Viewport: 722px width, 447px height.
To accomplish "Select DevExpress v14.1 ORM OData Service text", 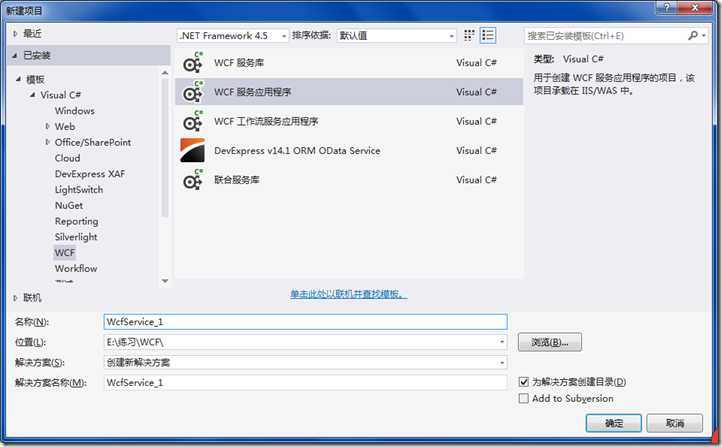I will (297, 151).
